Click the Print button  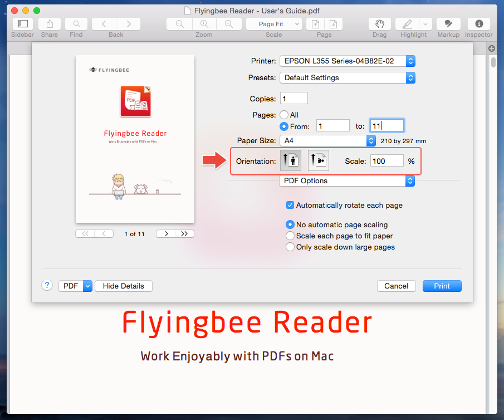coord(442,286)
